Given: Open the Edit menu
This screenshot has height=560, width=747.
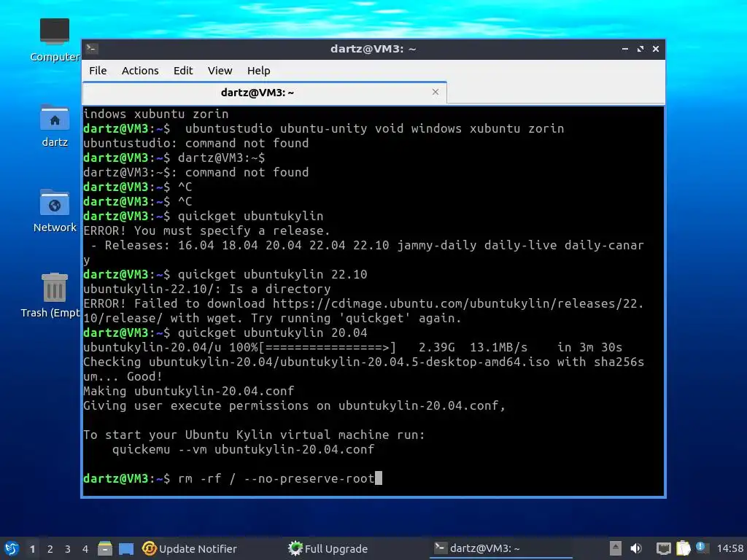Looking at the screenshot, I should point(183,71).
